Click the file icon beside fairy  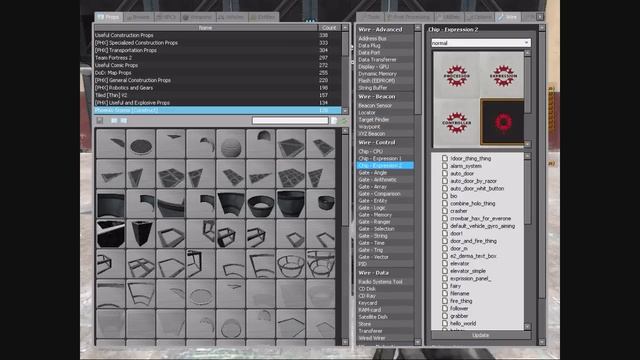pyautogui.click(x=445, y=286)
